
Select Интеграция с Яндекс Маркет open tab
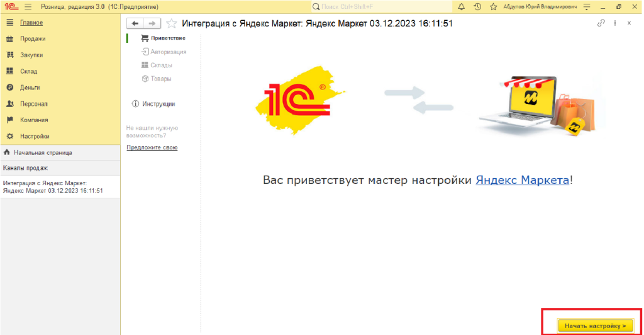pyautogui.click(x=60, y=187)
